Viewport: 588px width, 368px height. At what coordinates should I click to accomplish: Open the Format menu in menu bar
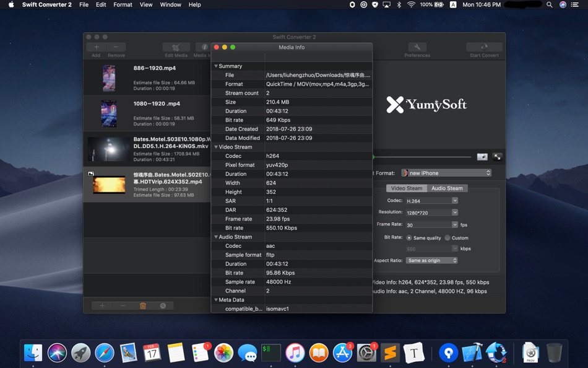(x=123, y=4)
